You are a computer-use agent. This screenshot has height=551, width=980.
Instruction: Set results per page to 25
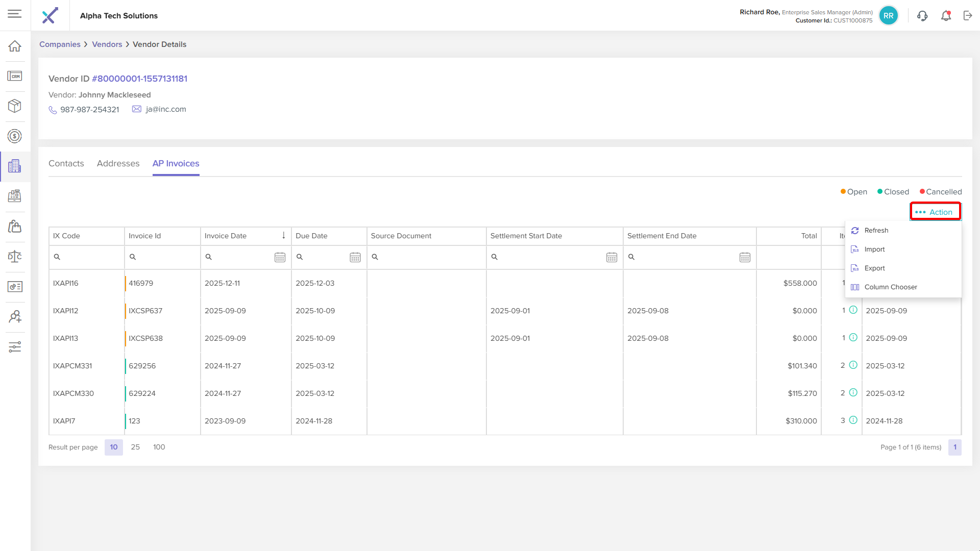point(135,447)
